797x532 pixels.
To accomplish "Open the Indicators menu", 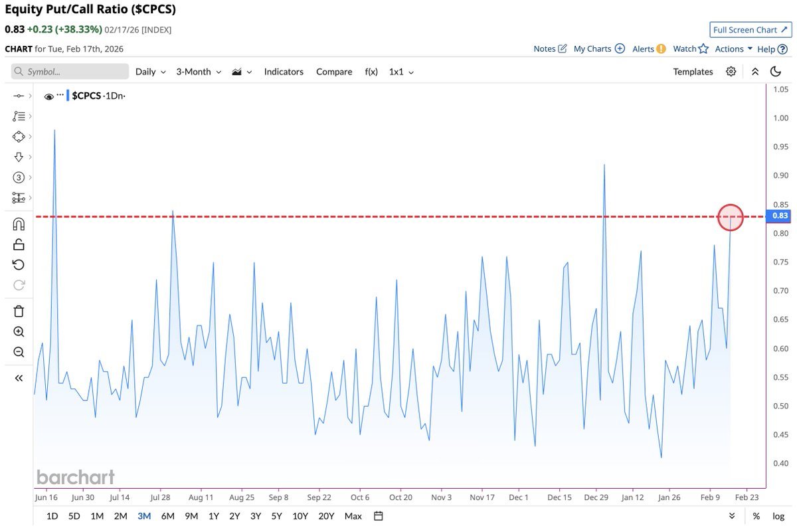I will [x=284, y=72].
